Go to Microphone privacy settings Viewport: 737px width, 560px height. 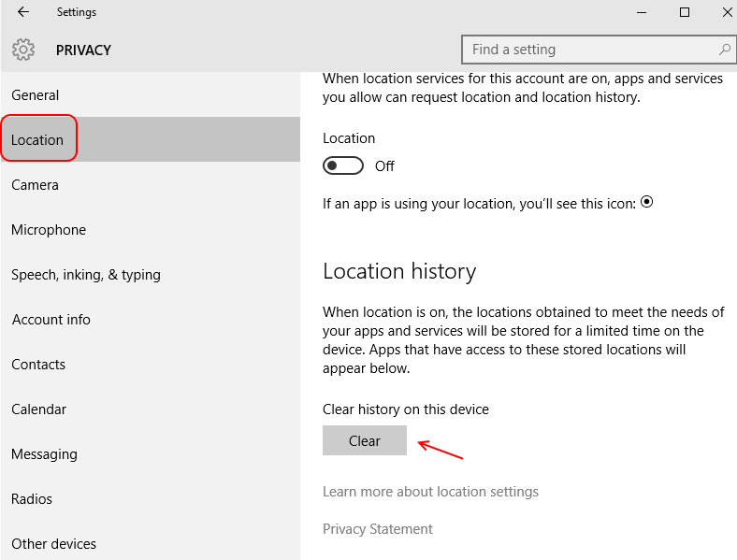(151, 230)
